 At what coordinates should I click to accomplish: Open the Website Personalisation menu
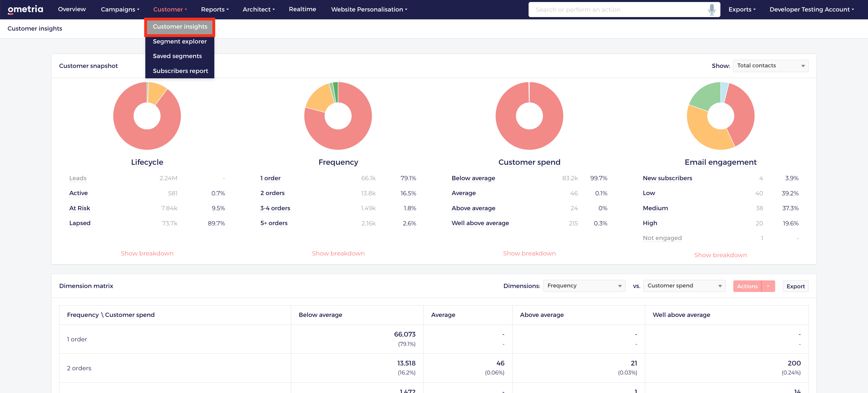(x=369, y=10)
